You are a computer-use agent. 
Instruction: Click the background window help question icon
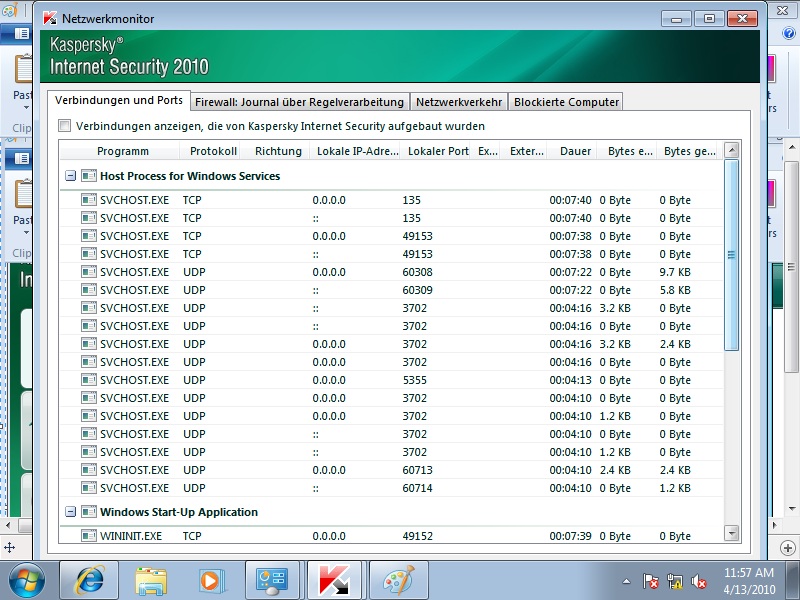[789, 33]
